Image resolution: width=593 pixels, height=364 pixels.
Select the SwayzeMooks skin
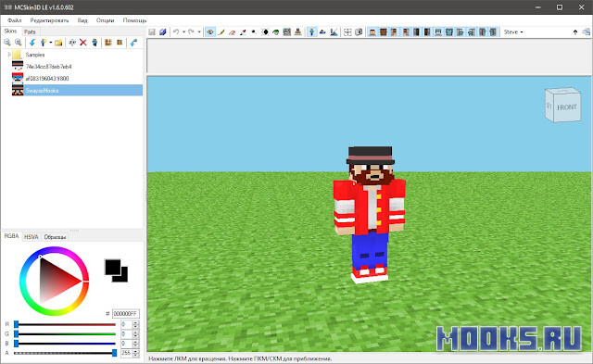coord(77,90)
